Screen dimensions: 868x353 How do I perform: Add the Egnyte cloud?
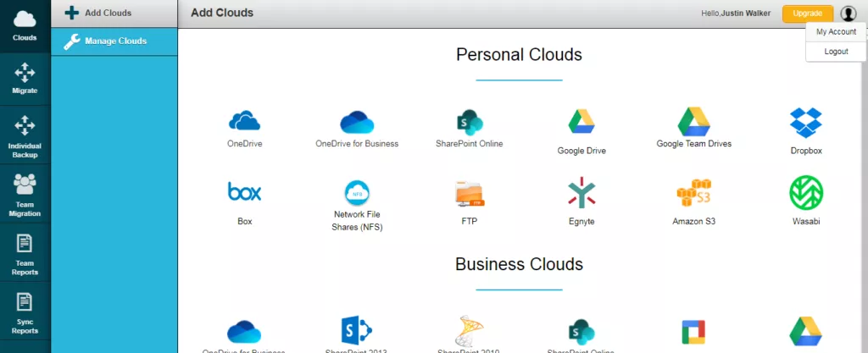[x=581, y=201]
